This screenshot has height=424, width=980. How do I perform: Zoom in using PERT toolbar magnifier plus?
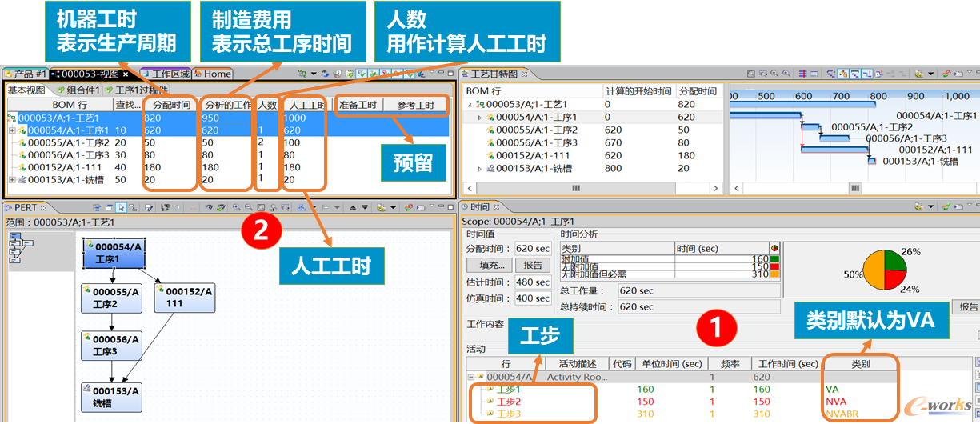coord(237,207)
